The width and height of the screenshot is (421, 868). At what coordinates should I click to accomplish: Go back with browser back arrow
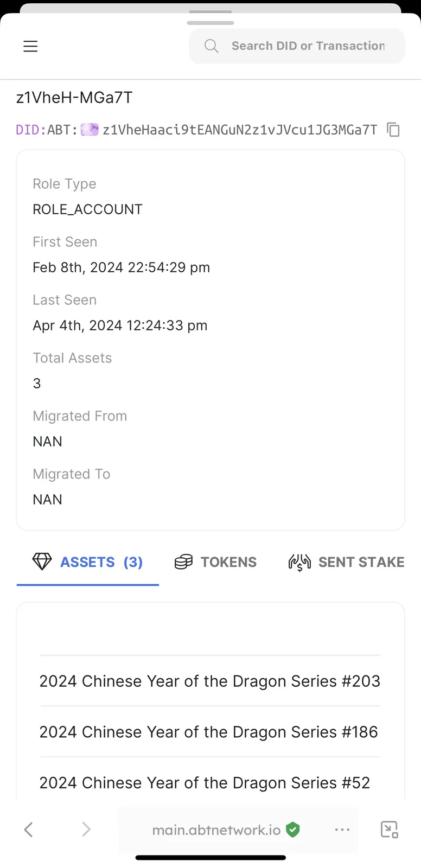tap(29, 829)
